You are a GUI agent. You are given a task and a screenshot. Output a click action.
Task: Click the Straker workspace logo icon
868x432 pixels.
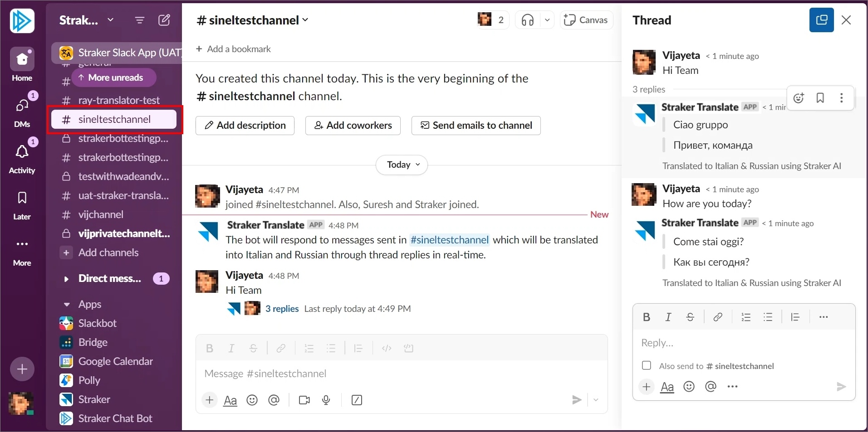[x=22, y=20]
